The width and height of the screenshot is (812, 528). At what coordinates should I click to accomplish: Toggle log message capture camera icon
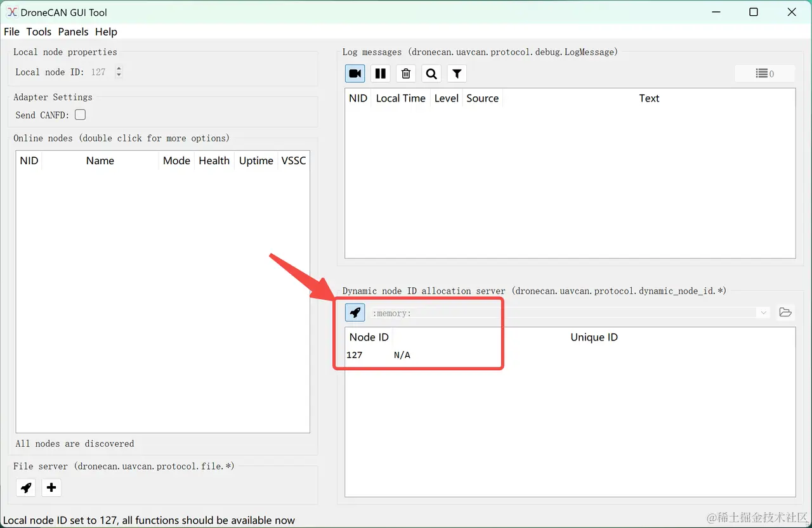[x=355, y=74]
